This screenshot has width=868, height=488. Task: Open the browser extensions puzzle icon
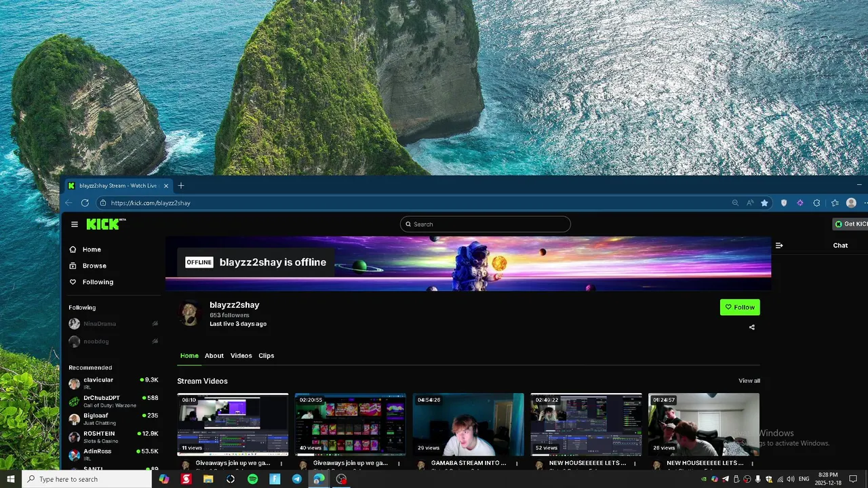(816, 203)
